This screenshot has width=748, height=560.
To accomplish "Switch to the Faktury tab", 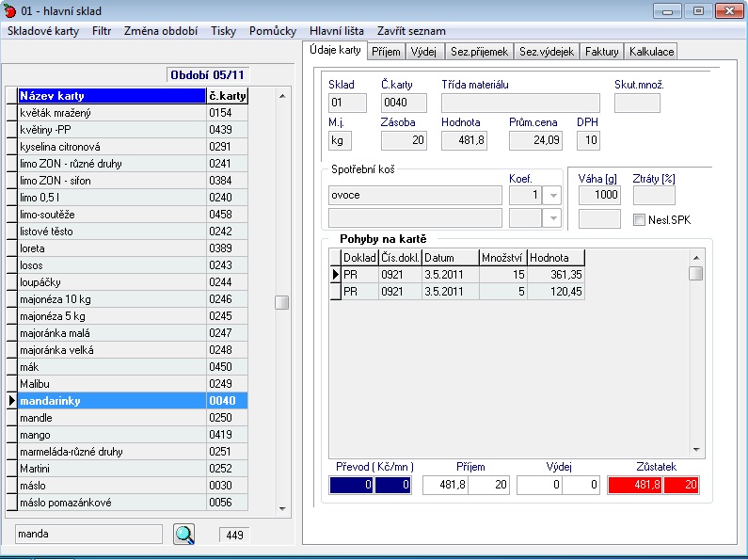I will tap(601, 52).
